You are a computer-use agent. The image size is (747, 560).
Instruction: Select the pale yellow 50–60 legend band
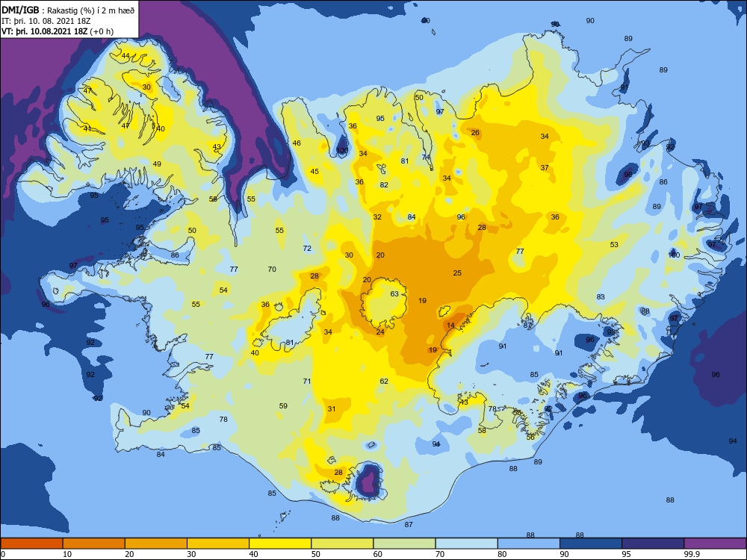[342, 544]
